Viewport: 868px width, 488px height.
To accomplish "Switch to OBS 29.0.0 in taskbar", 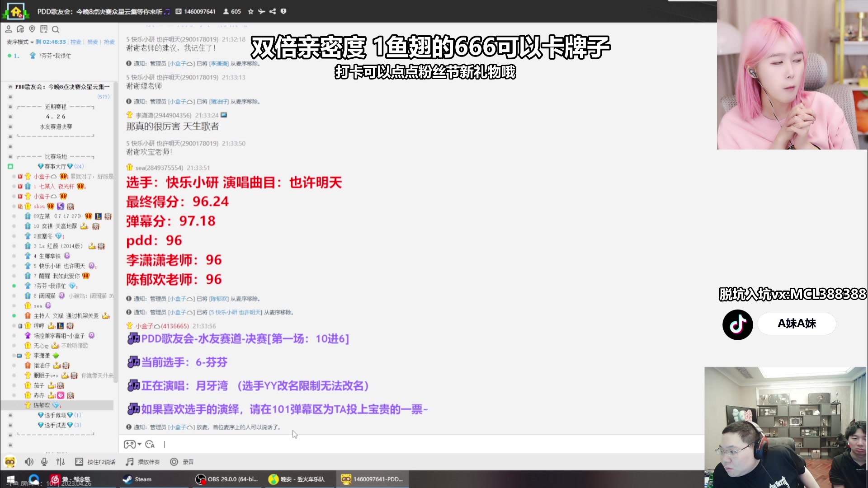I will [x=227, y=479].
